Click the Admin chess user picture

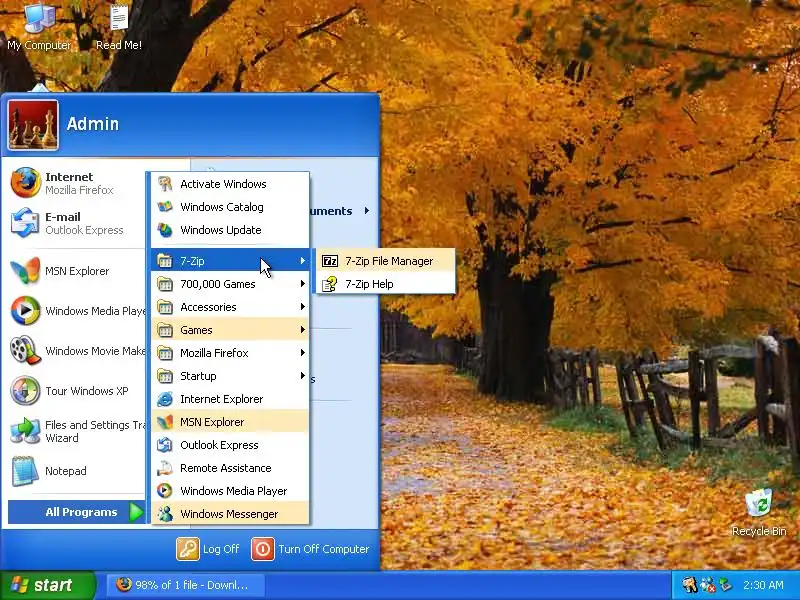coord(33,125)
